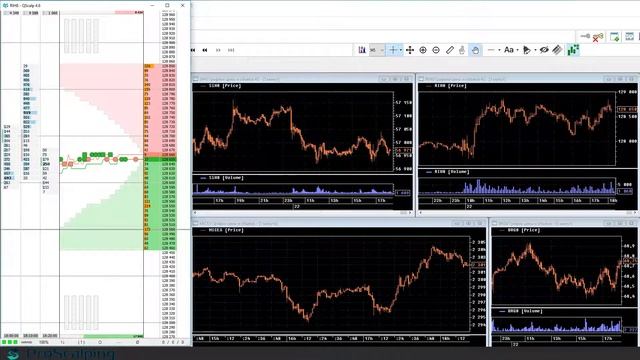The height and width of the screenshot is (360, 640).
Task: Toggle the grab hand pan tool
Action: tap(475, 50)
